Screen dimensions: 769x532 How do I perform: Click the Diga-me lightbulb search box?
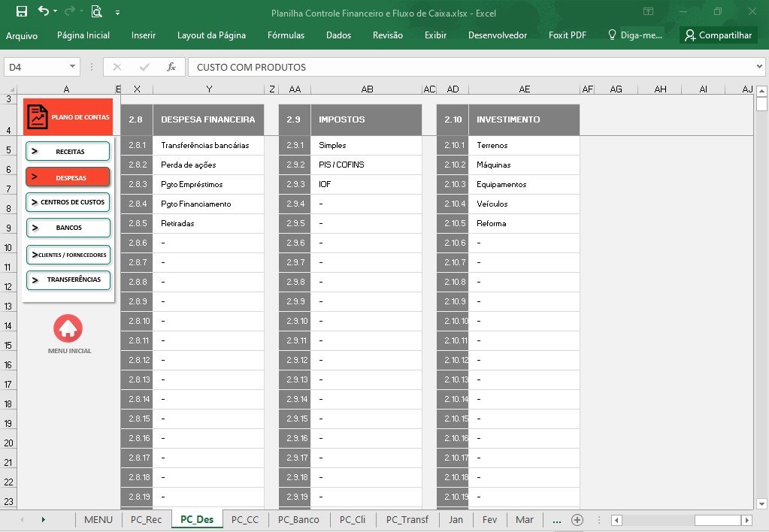635,35
